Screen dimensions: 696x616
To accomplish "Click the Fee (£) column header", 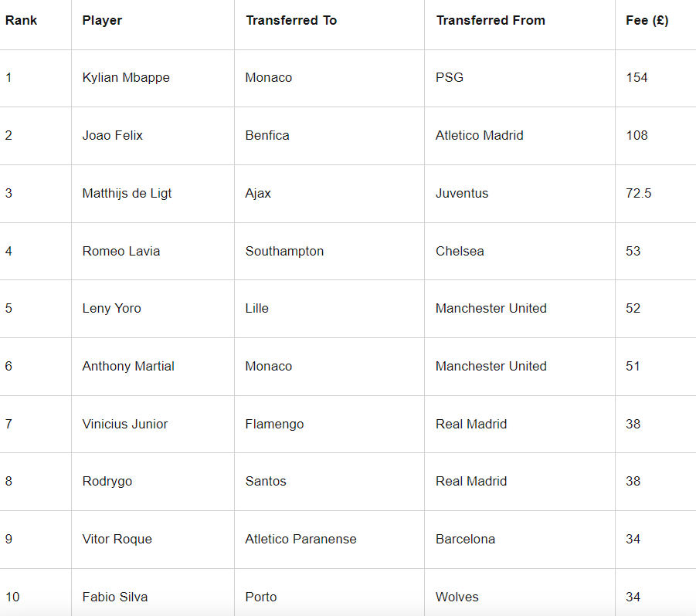I will click(647, 21).
